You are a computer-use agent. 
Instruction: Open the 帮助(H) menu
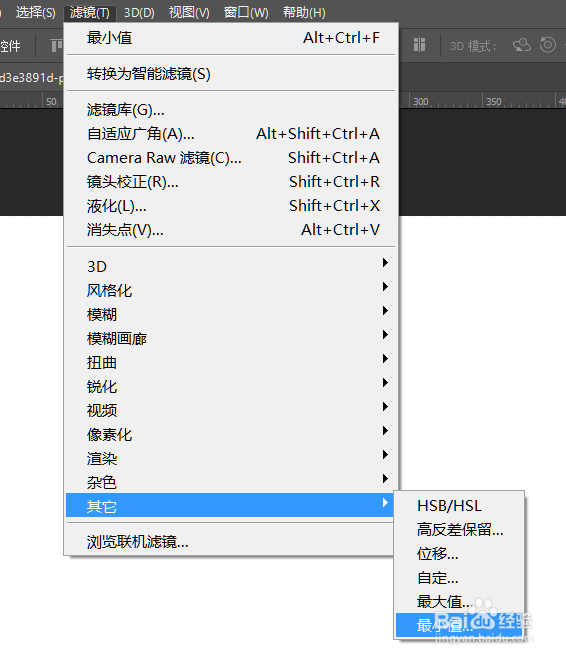point(304,12)
